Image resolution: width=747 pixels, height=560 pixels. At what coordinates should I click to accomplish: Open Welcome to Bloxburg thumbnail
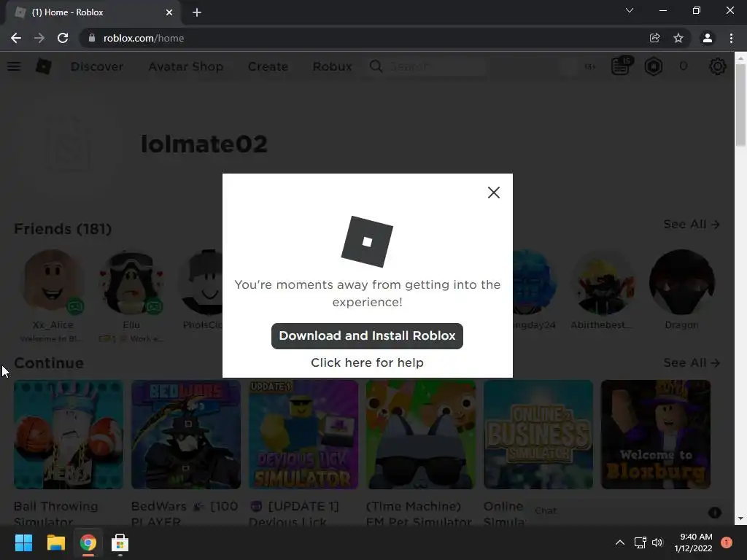click(x=656, y=435)
